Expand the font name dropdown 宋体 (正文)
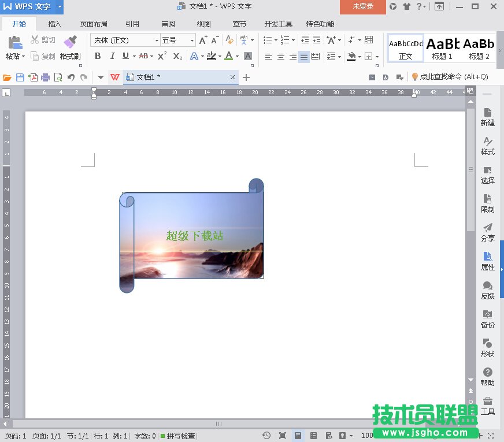The image size is (504, 442). (x=157, y=40)
